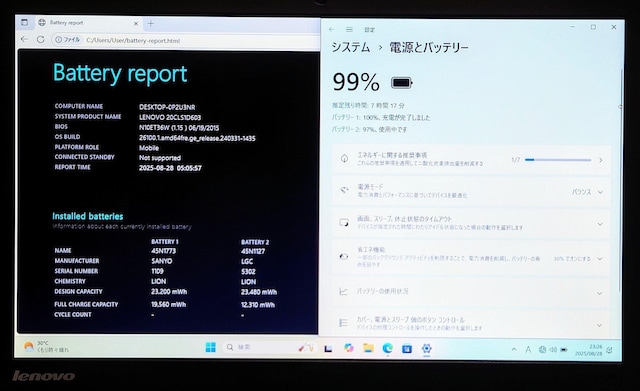The image size is (640, 391).
Task: Open the Settings hamburger navigation menu
Action: (349, 29)
